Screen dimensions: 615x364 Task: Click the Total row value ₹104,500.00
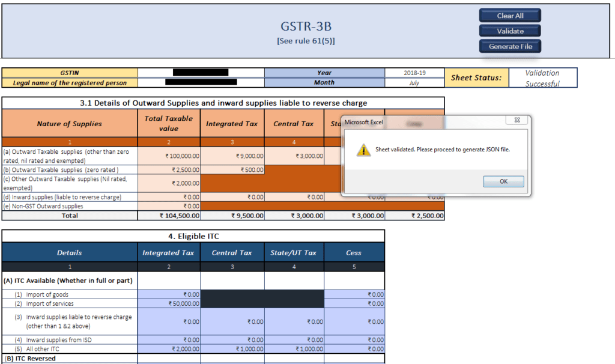(x=169, y=216)
